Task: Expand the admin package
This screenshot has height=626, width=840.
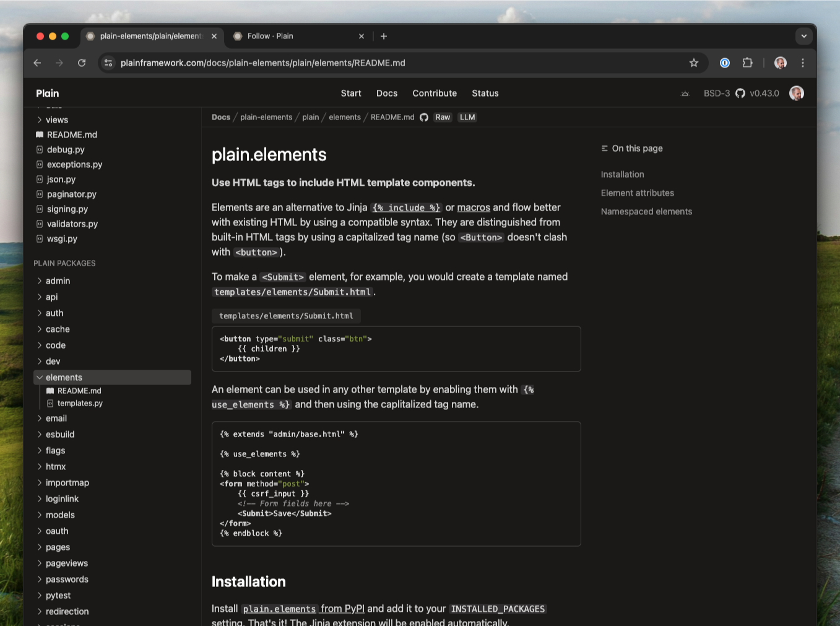Action: [58, 280]
